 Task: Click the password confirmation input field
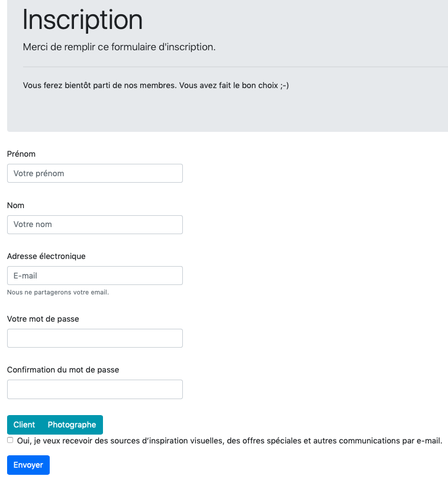[95, 389]
